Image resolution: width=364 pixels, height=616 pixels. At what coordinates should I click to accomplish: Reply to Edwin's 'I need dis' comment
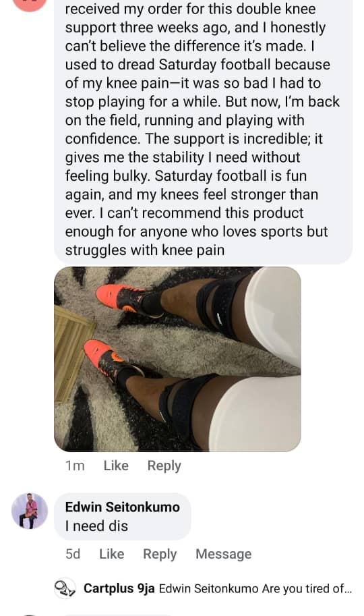(160, 554)
